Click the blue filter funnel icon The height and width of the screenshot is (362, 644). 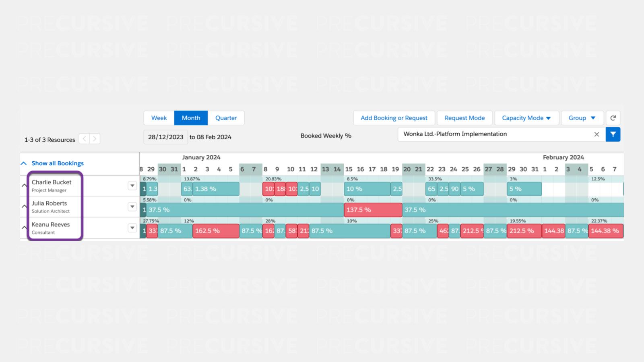coord(613,134)
